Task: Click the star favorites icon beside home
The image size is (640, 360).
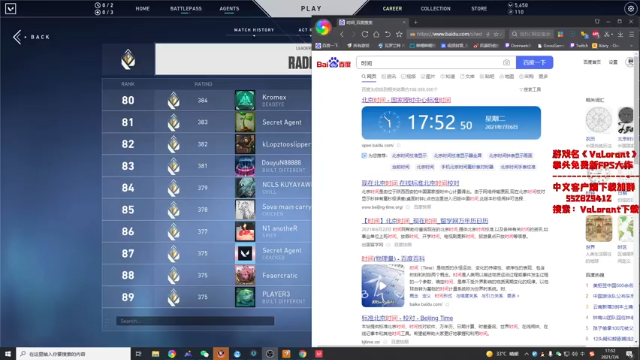Action: (x=399, y=34)
